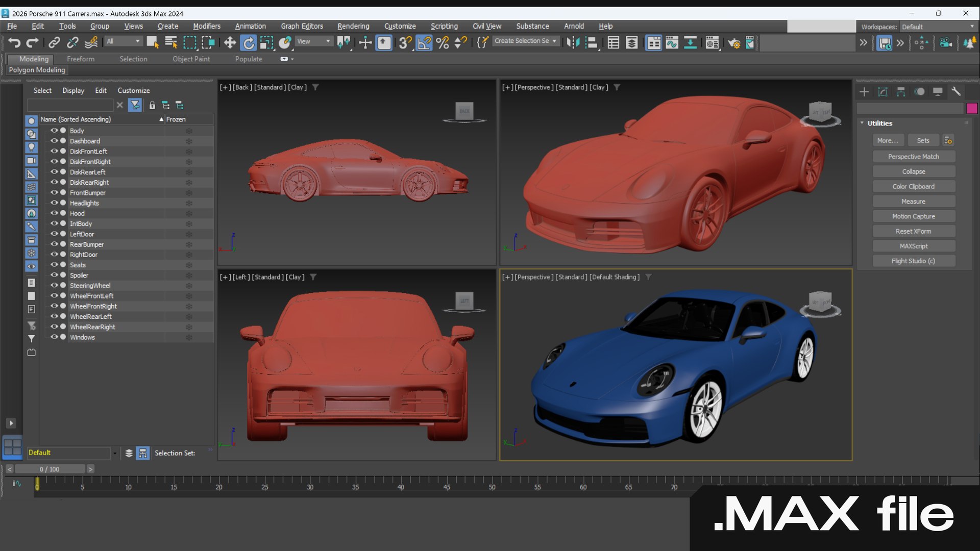The height and width of the screenshot is (551, 980).
Task: Open the Display command panel tab
Action: coord(938,92)
